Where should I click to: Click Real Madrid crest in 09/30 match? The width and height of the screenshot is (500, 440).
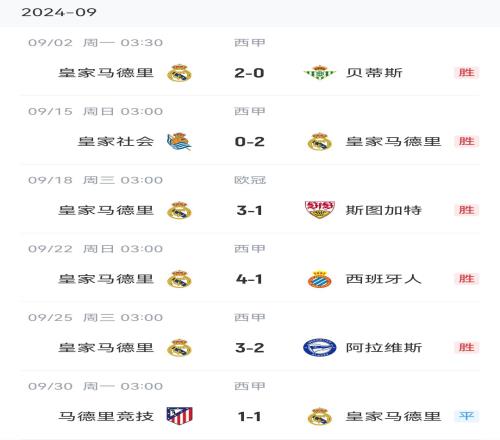point(320,416)
